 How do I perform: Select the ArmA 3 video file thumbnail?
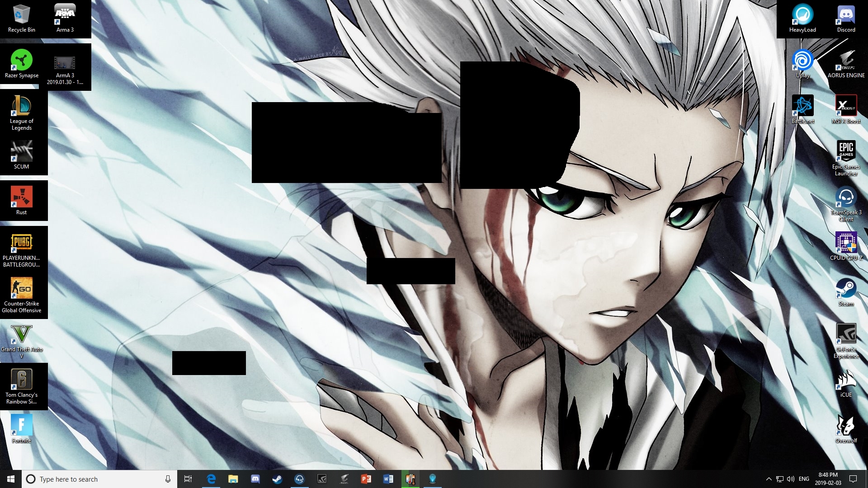click(x=65, y=66)
